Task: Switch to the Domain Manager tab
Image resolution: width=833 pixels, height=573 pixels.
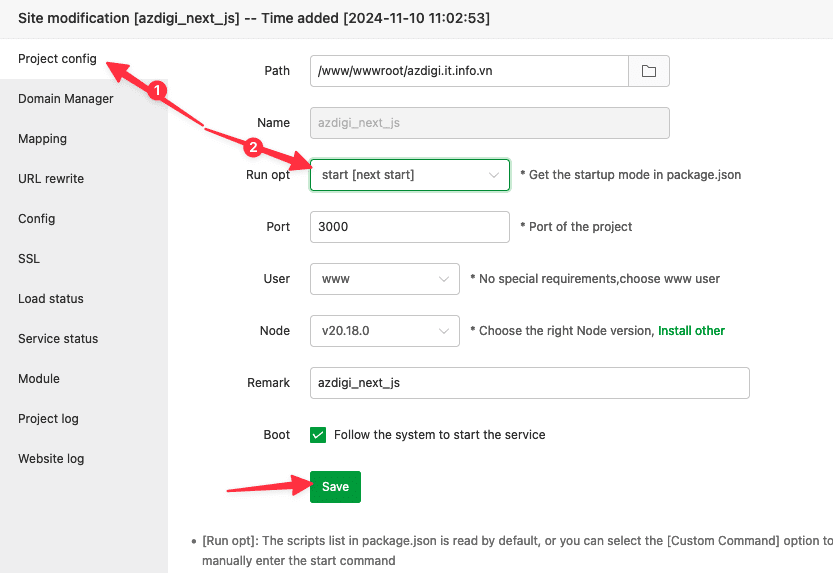Action: (66, 99)
